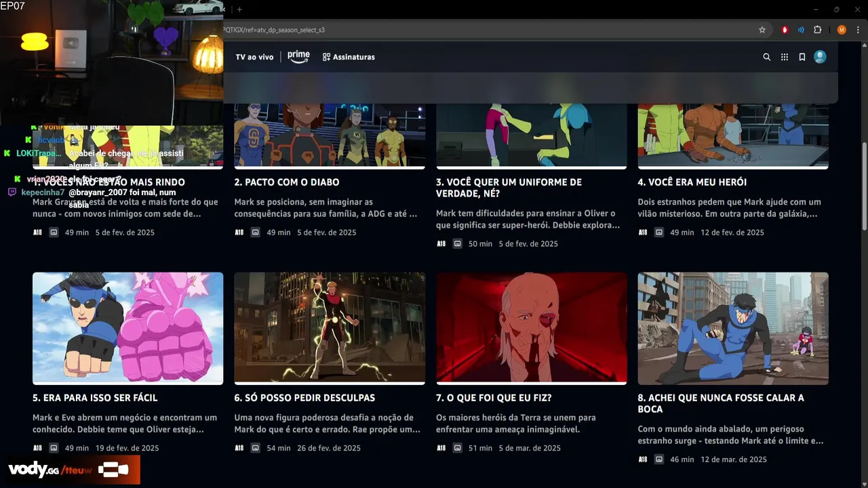Image resolution: width=868 pixels, height=488 pixels.
Task: Open the blue sound waves extension
Action: (801, 30)
